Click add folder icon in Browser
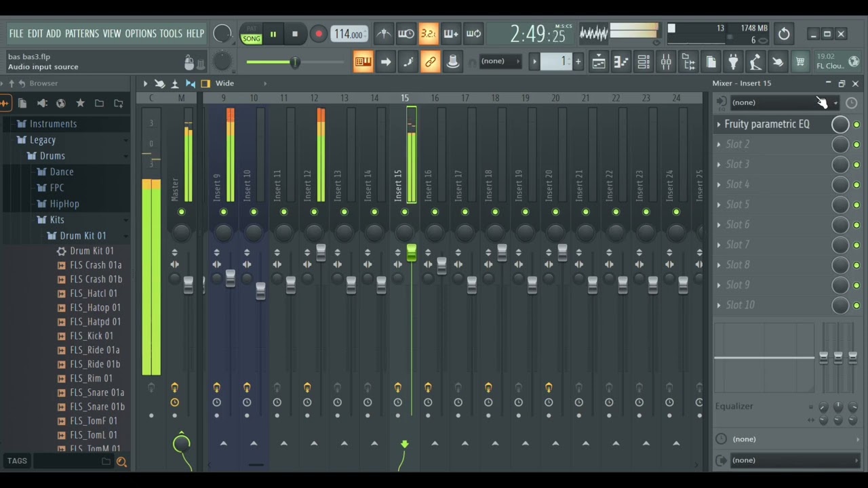Screen dimensions: 868x488 click(119, 103)
